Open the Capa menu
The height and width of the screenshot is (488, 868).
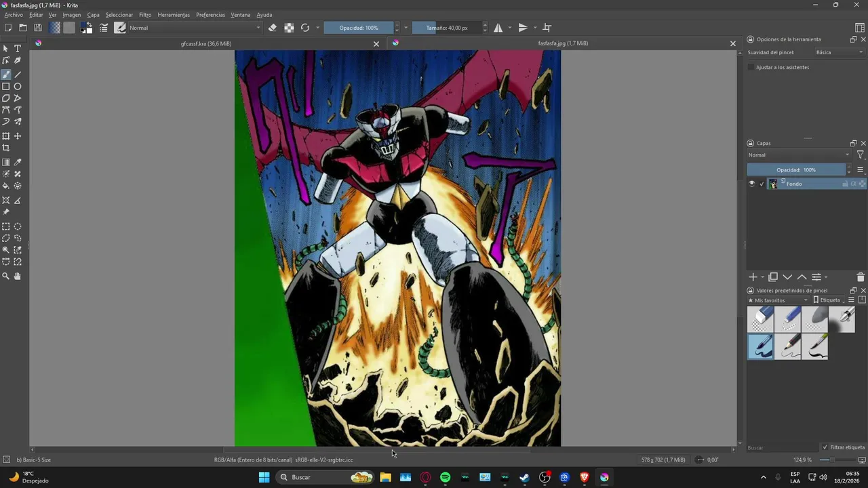pyautogui.click(x=93, y=15)
